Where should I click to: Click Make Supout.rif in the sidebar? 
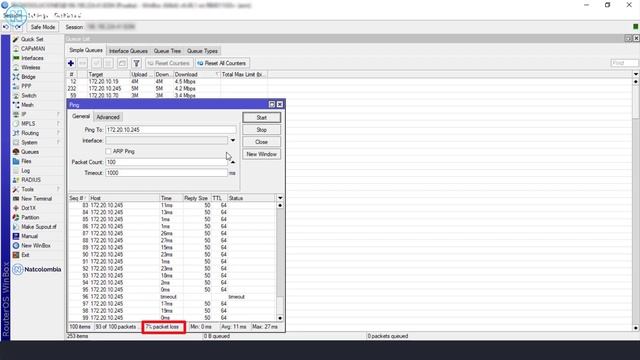tap(39, 227)
